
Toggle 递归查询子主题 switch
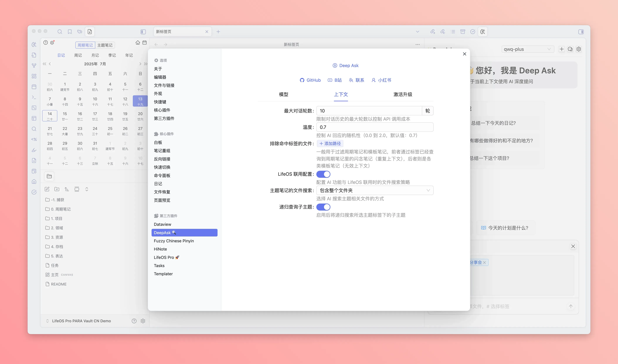click(x=323, y=207)
